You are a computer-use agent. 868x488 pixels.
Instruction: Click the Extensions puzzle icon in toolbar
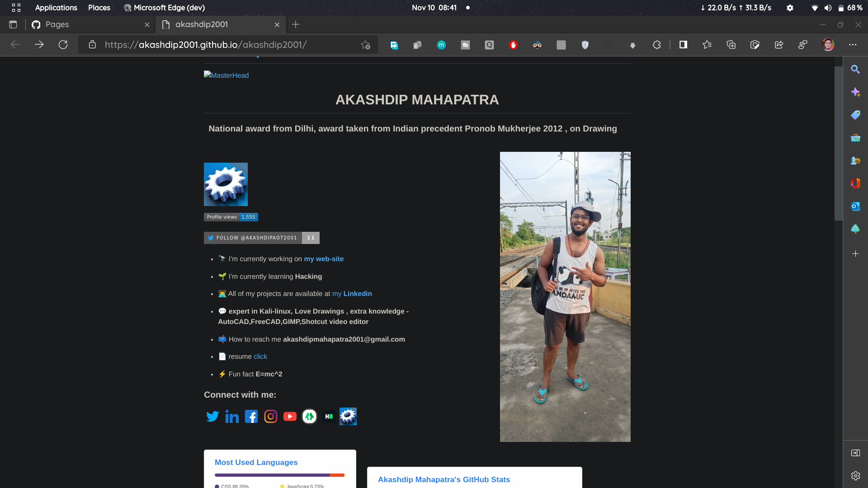click(x=656, y=45)
